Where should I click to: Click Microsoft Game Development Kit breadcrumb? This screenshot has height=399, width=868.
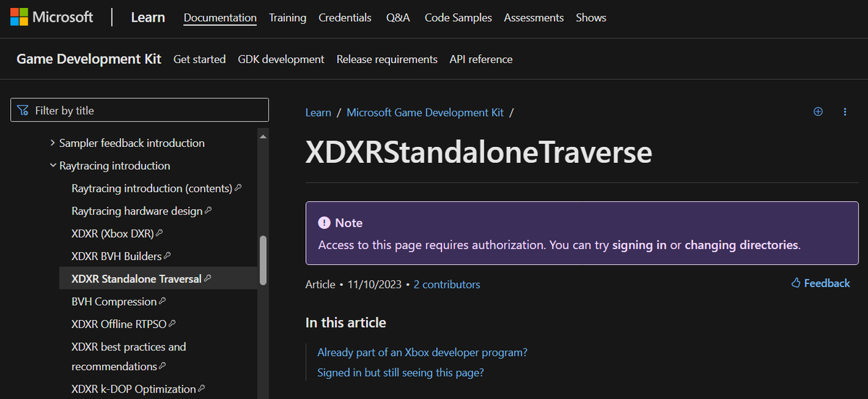425,112
